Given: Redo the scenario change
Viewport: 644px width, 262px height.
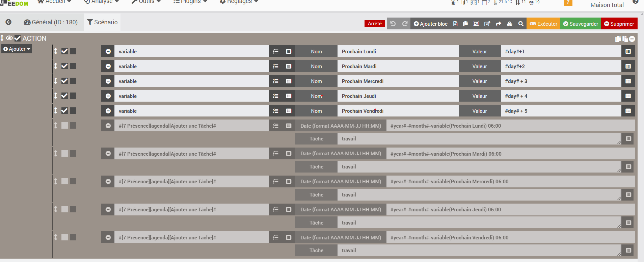Looking at the screenshot, I should [x=405, y=24].
